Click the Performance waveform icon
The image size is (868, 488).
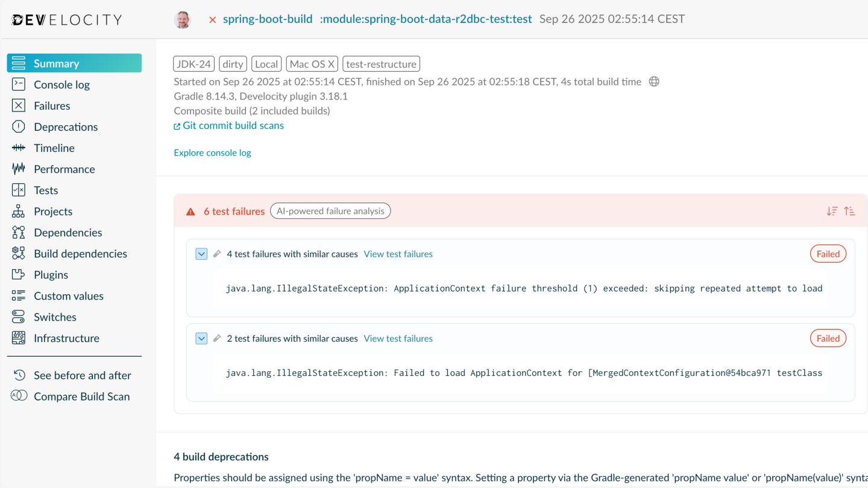pyautogui.click(x=19, y=169)
